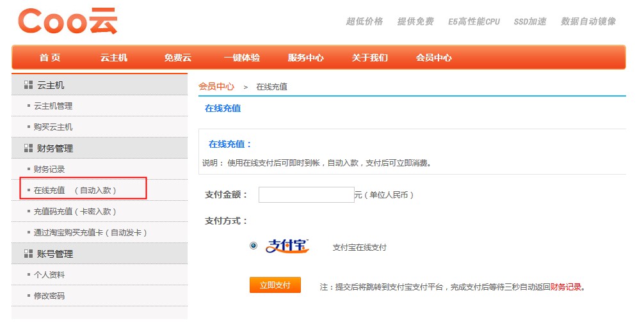Open 云主机管理 in the sidebar
644x323 pixels.
(x=53, y=106)
